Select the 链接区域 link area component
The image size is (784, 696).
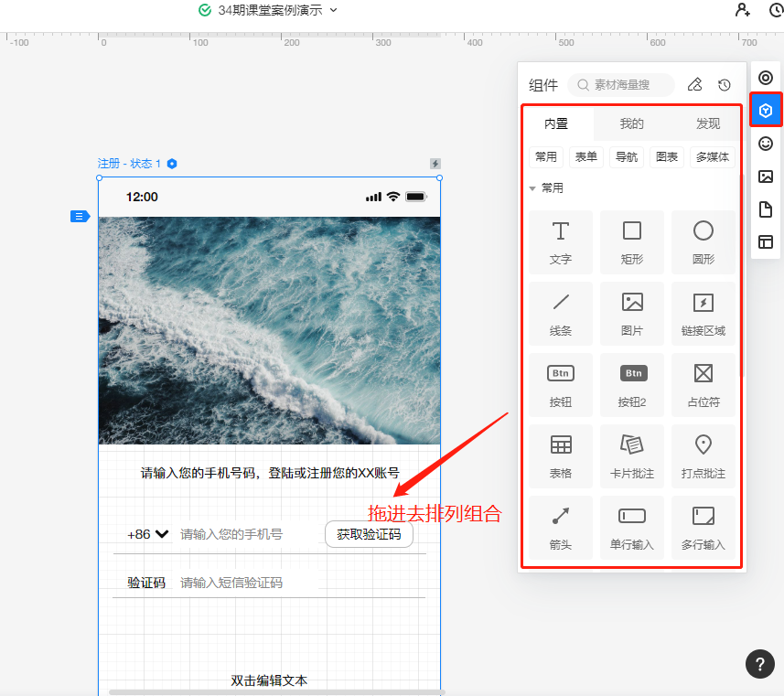coord(703,314)
